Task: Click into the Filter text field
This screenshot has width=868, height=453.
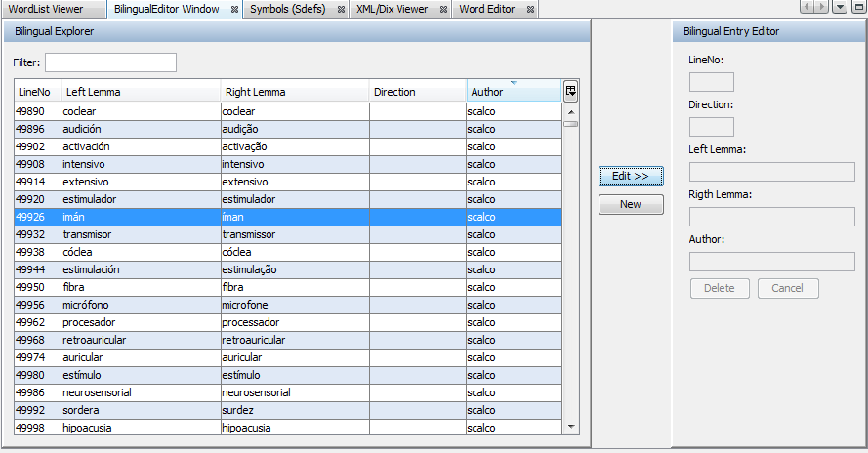Action: coord(110,62)
